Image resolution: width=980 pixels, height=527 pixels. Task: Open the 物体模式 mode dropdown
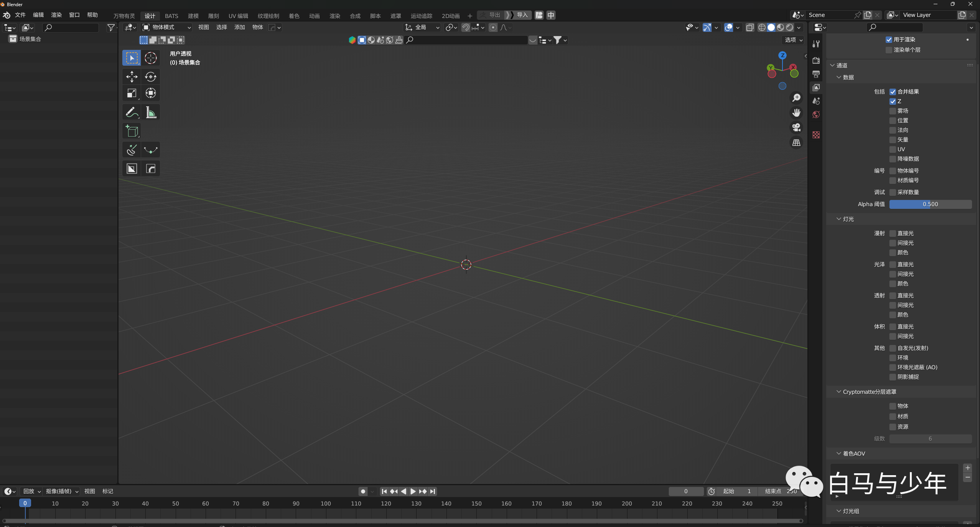[x=167, y=27]
